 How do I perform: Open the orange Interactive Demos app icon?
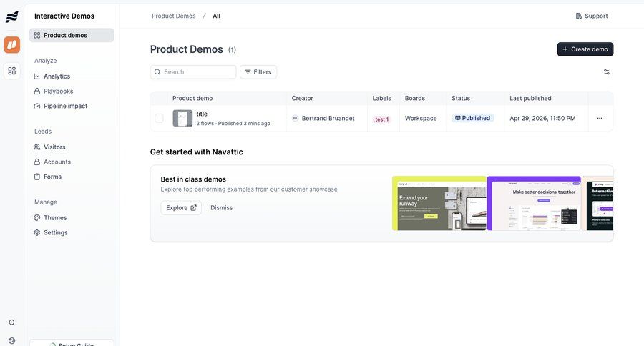pyautogui.click(x=12, y=44)
